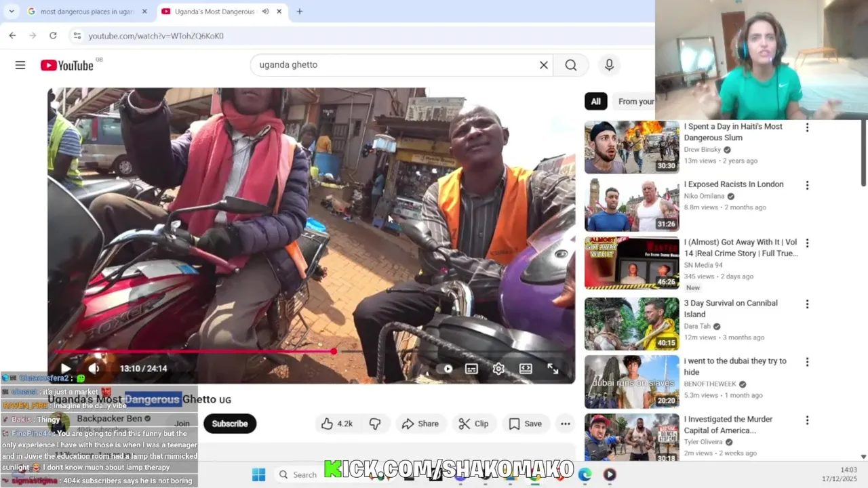Open the Windows Start menu
868x488 pixels.
258,474
